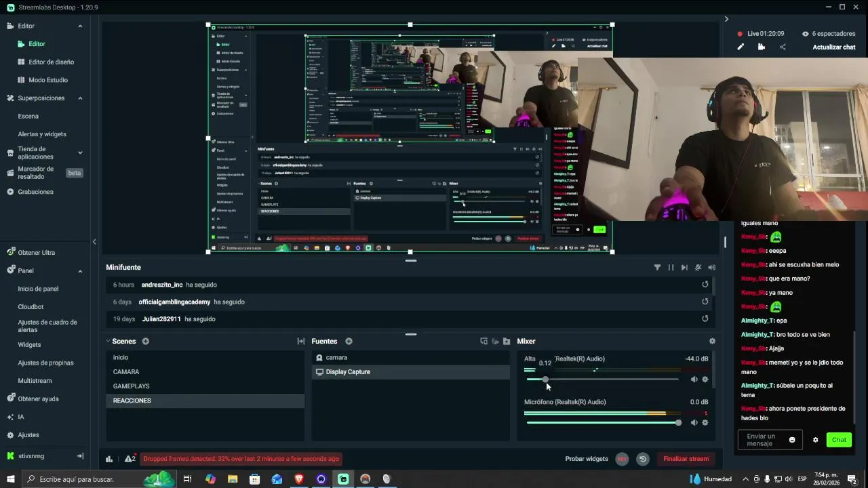Open performance stats bar chart icon

109,459
